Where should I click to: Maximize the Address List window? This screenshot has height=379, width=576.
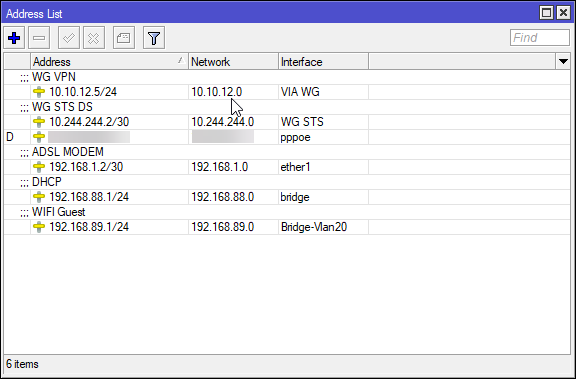pyautogui.click(x=546, y=13)
